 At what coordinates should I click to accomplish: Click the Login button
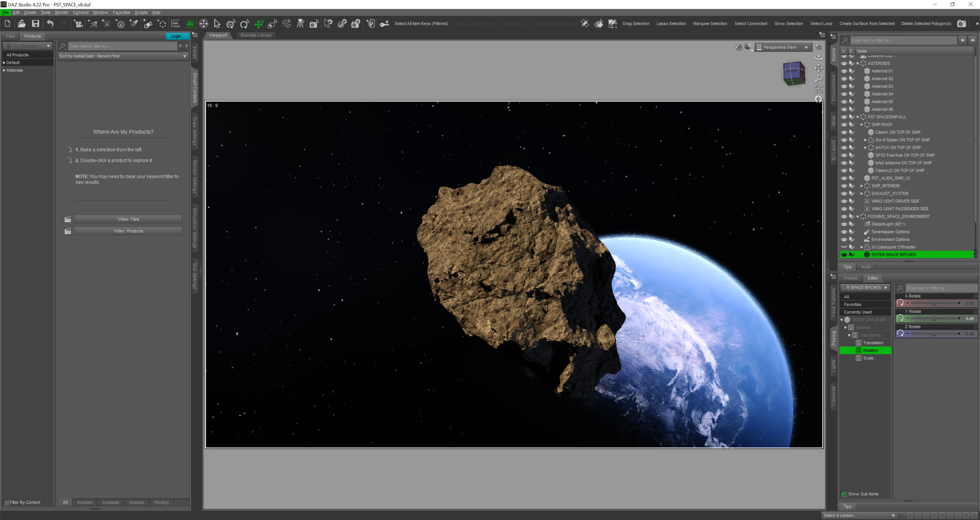pyautogui.click(x=177, y=36)
